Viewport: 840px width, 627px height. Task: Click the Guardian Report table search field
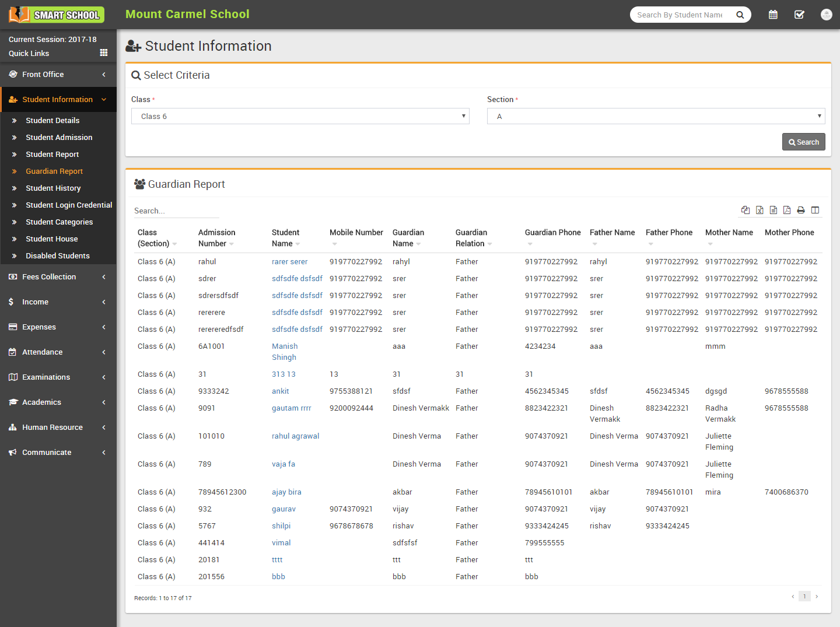click(176, 211)
